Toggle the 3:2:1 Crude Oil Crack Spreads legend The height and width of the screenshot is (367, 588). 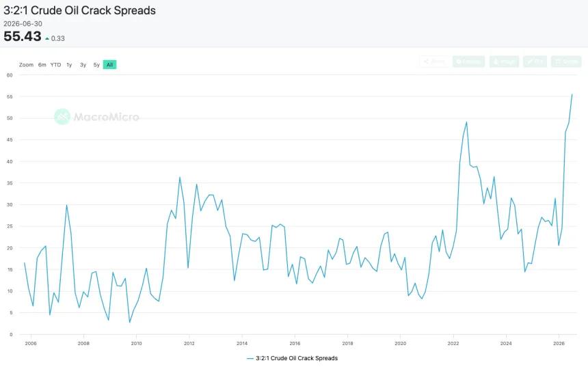pos(297,358)
